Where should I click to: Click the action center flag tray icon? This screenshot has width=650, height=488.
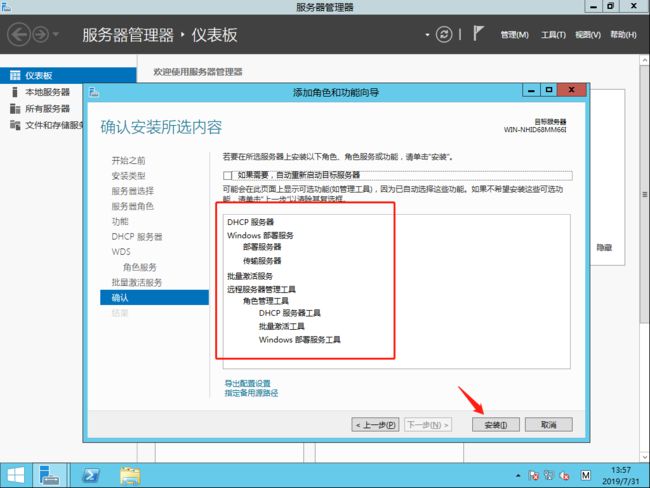point(534,476)
